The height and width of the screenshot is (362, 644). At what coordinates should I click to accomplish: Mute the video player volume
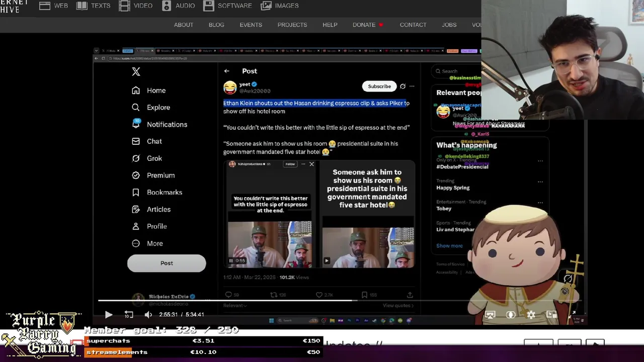[148, 315]
